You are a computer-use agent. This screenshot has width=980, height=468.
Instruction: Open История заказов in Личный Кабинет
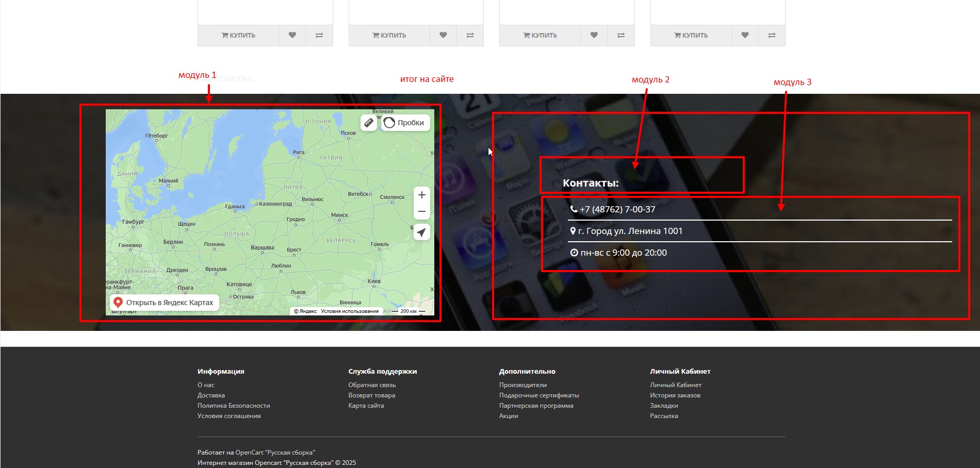(675, 395)
